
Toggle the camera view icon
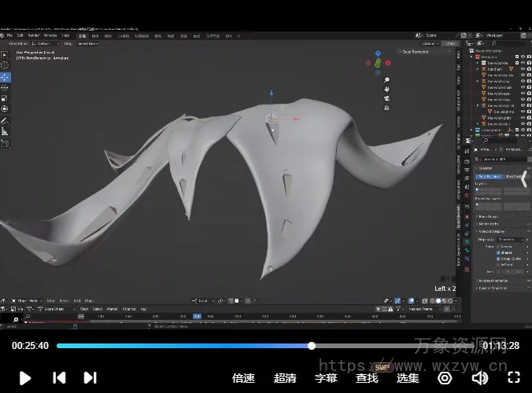(386, 98)
